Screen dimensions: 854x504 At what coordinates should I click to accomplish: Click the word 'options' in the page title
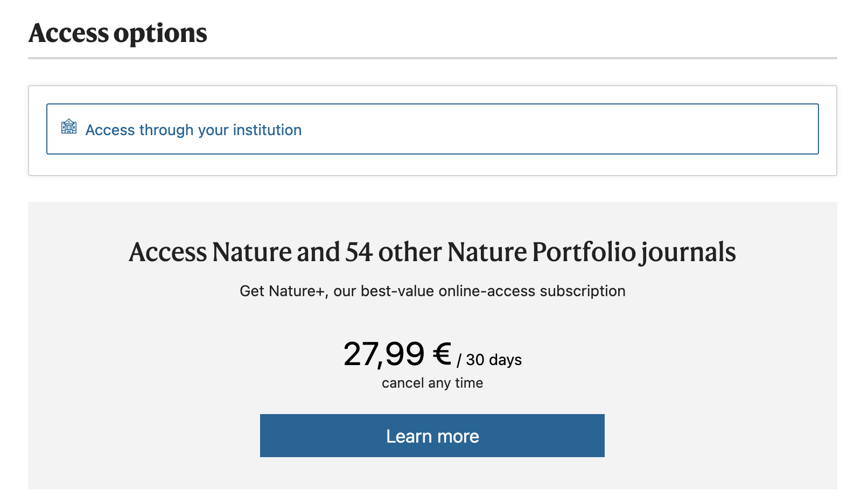160,33
